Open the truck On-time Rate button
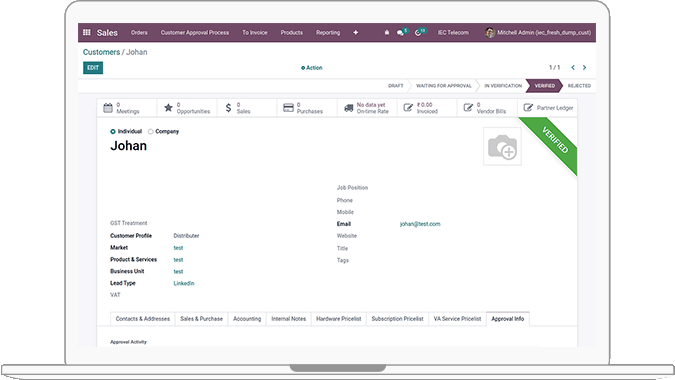The height and width of the screenshot is (380, 675). pyautogui.click(x=367, y=108)
